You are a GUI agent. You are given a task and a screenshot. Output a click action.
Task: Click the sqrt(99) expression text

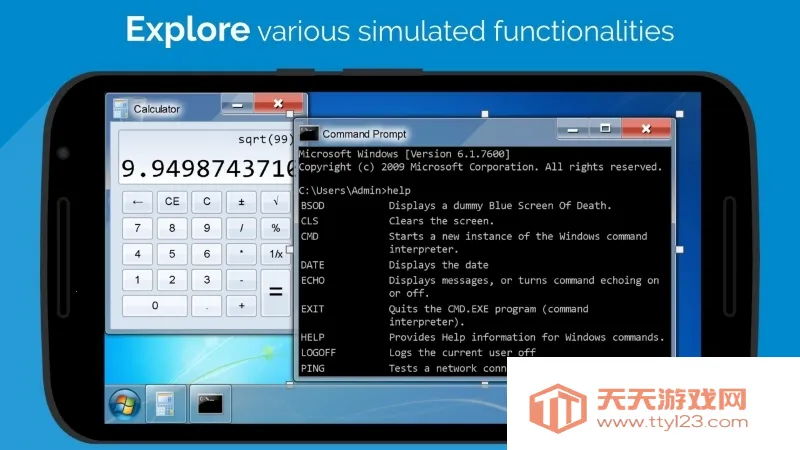pos(265,139)
